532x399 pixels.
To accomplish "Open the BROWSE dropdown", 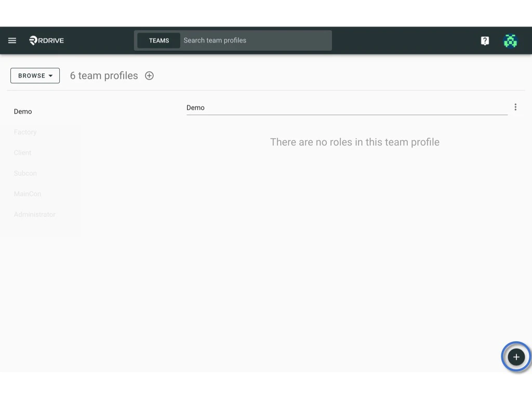I will coord(35,75).
